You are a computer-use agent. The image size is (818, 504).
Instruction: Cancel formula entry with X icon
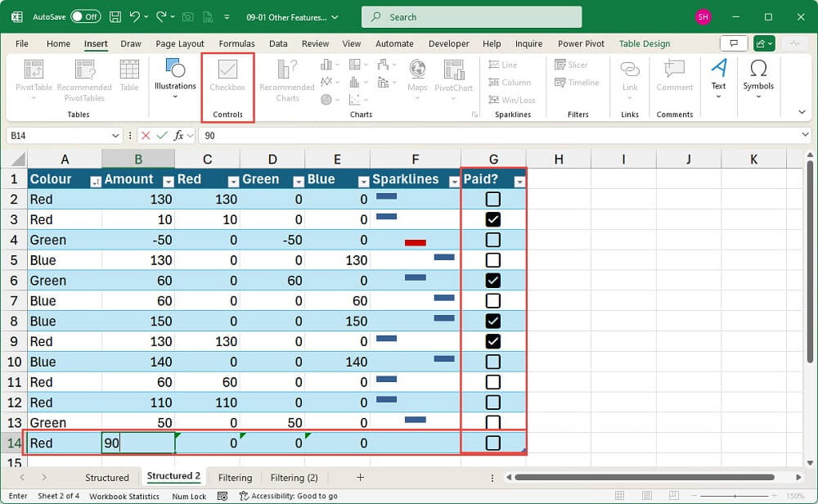pyautogui.click(x=146, y=136)
